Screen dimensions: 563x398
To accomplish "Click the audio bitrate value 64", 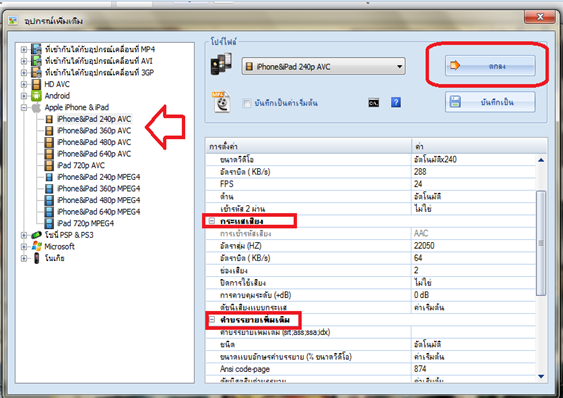I will (418, 258).
